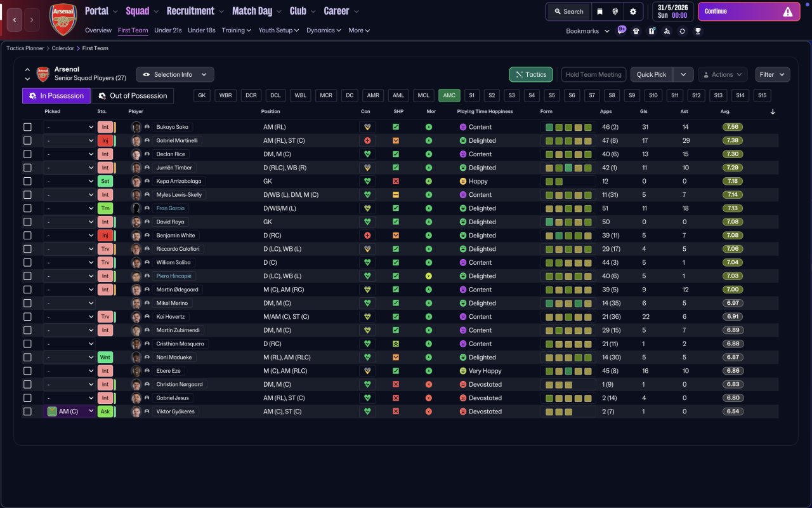
Task: Open the bookmark icon beside Search
Action: click(x=599, y=11)
